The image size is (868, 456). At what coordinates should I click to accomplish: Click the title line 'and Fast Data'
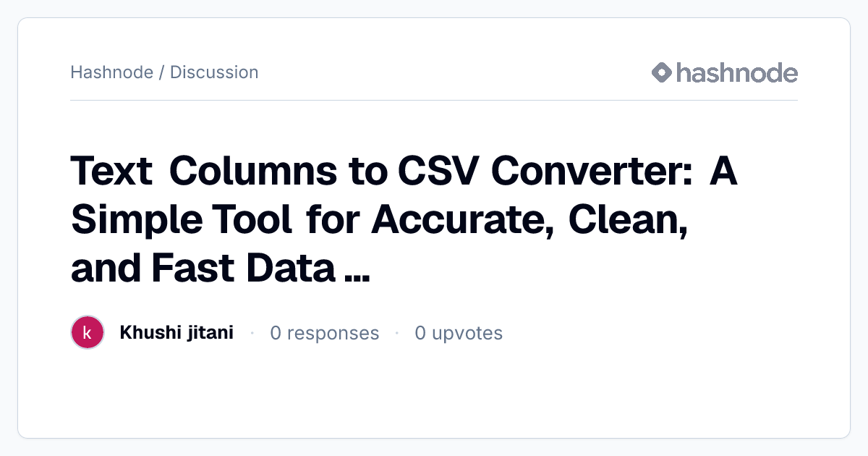coord(203,268)
